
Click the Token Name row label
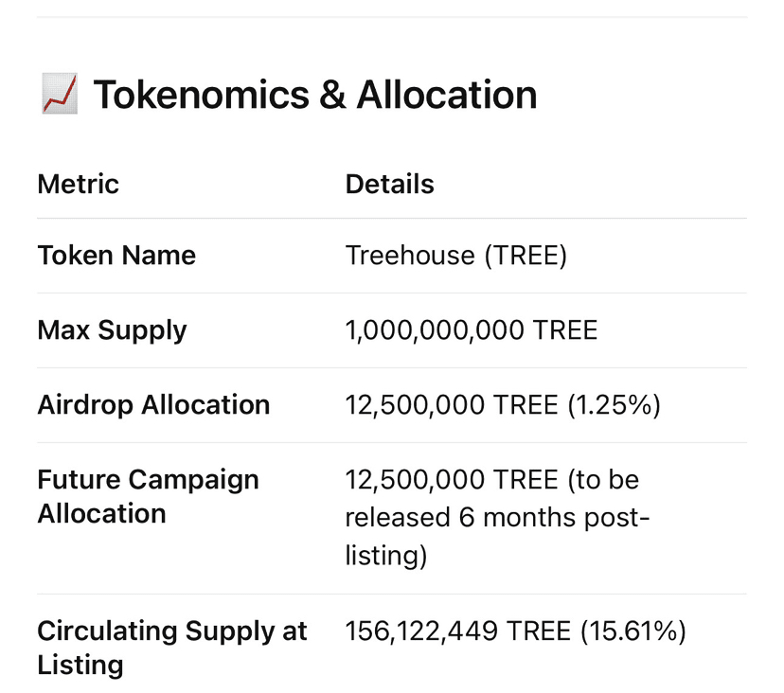point(116,256)
